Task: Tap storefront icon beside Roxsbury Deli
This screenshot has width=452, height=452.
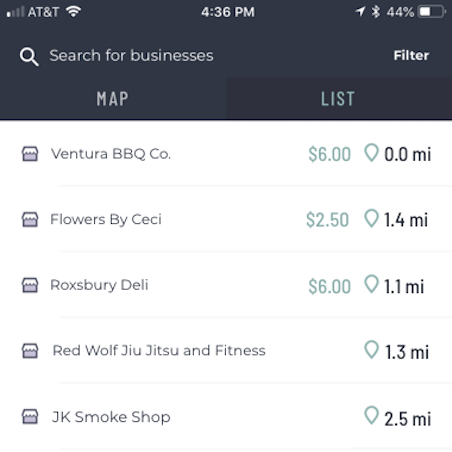Action: [x=30, y=285]
